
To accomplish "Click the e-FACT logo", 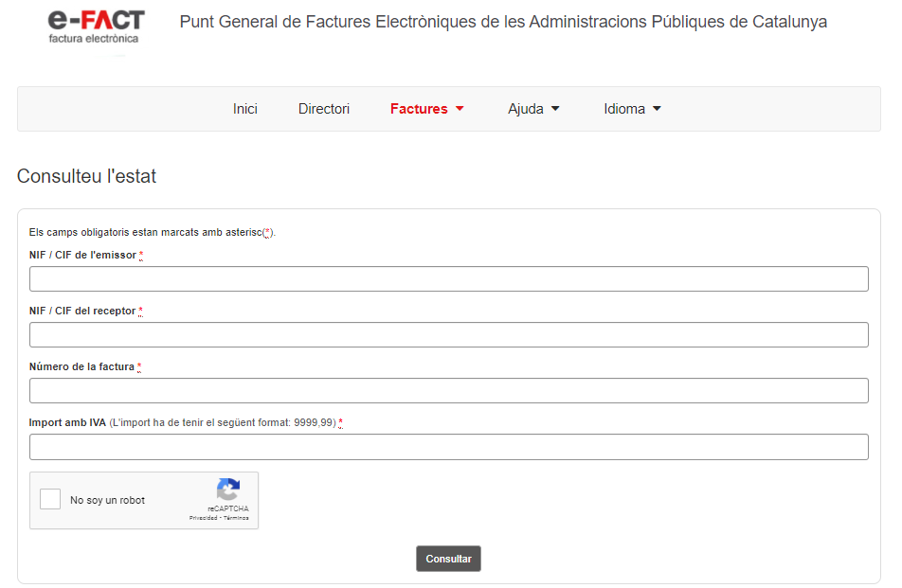I will click(96, 26).
